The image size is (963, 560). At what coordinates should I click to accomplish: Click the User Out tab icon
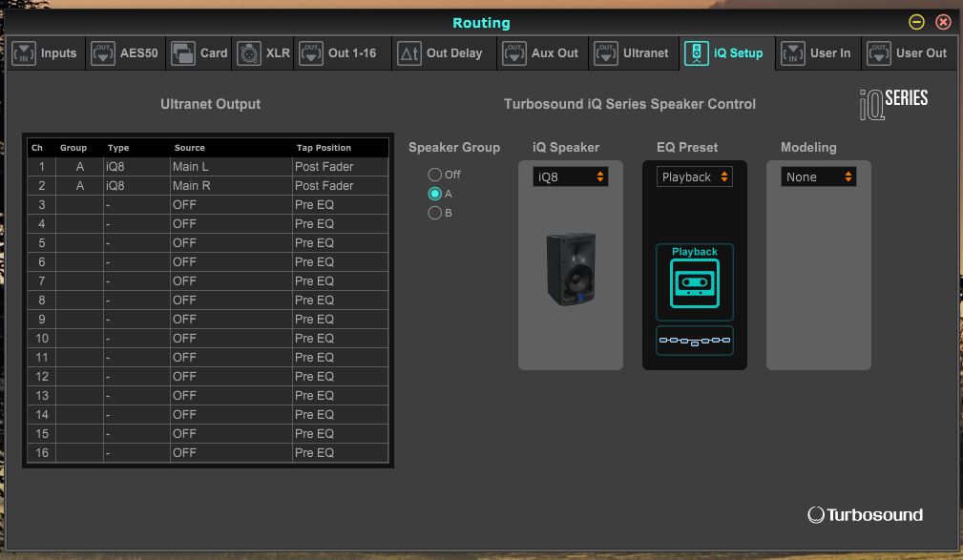click(879, 53)
